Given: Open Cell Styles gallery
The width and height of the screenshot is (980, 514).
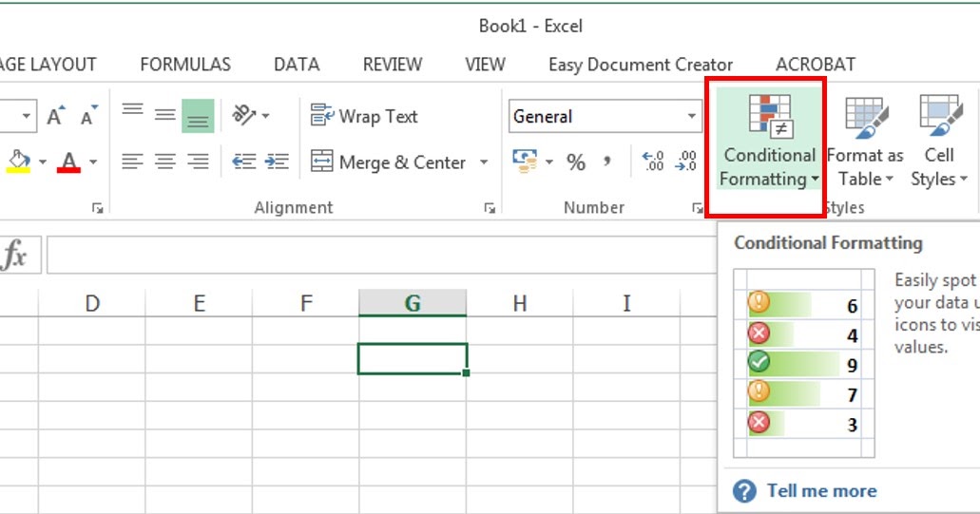Looking at the screenshot, I should (939, 142).
